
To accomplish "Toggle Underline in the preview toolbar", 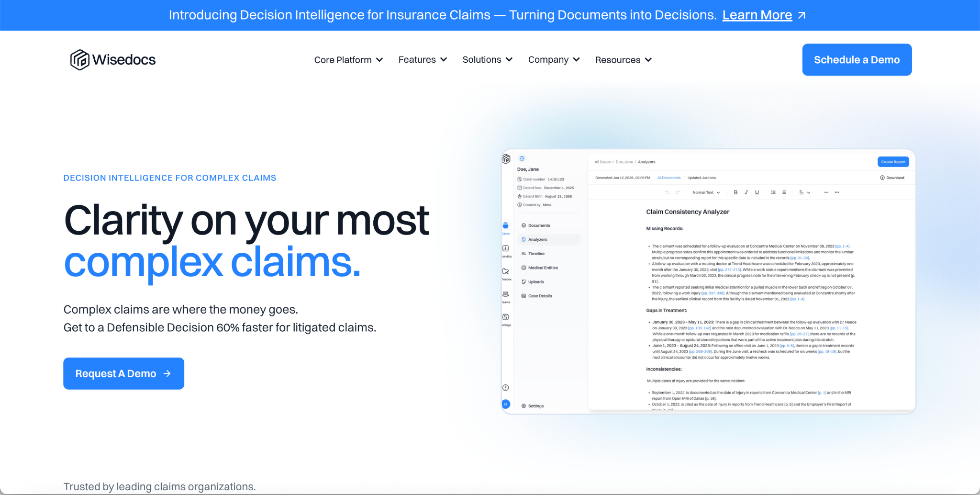I will (757, 192).
